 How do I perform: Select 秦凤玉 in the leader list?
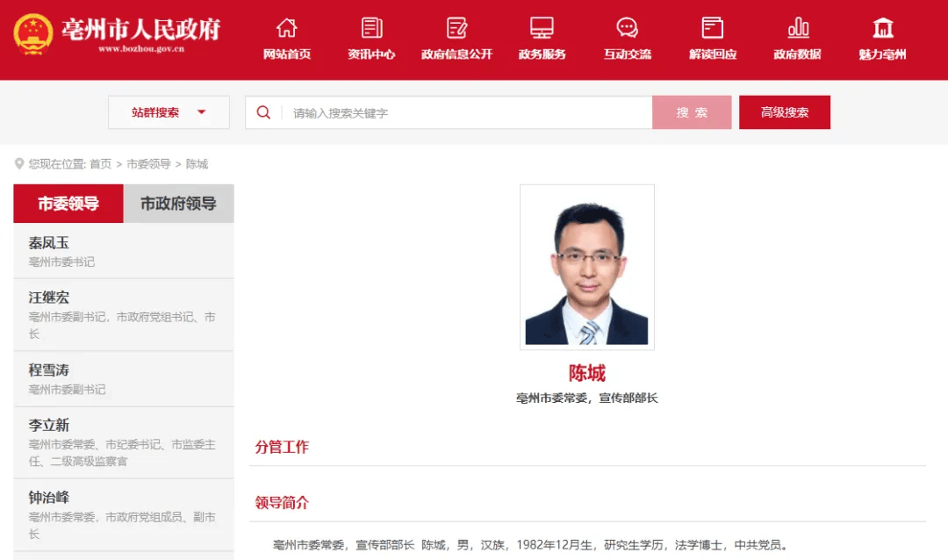[x=124, y=251]
